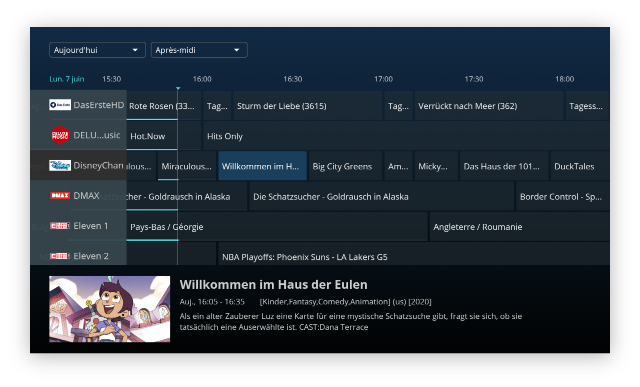Select the Sturm der Liebe (3615) program

click(307, 106)
